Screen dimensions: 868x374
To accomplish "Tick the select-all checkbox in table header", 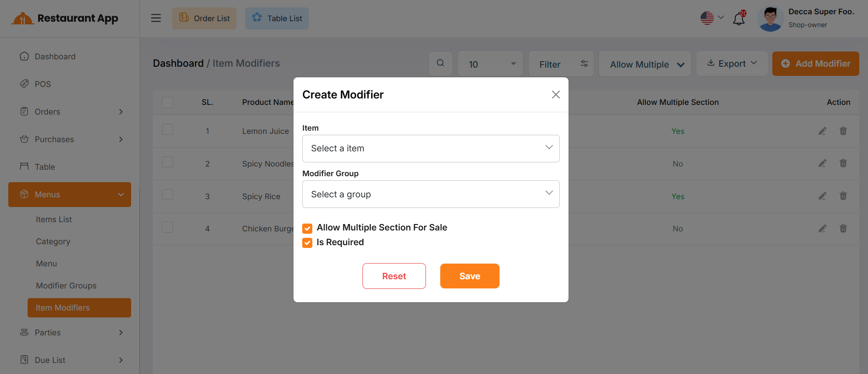I will pyautogui.click(x=167, y=102).
